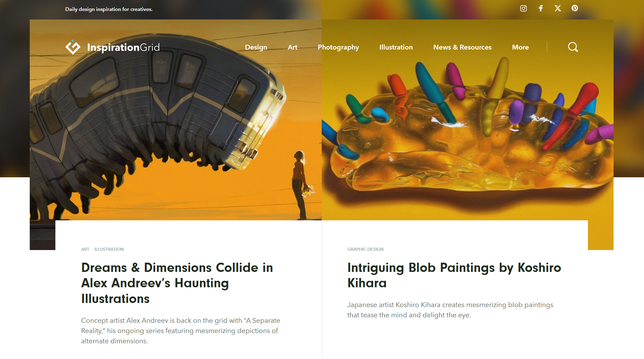Go to the Photography section
The width and height of the screenshot is (644, 359).
coord(338,47)
